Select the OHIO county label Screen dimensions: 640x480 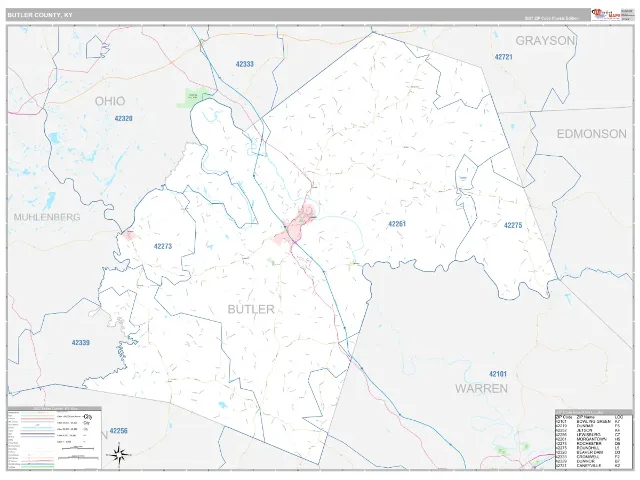click(x=110, y=101)
